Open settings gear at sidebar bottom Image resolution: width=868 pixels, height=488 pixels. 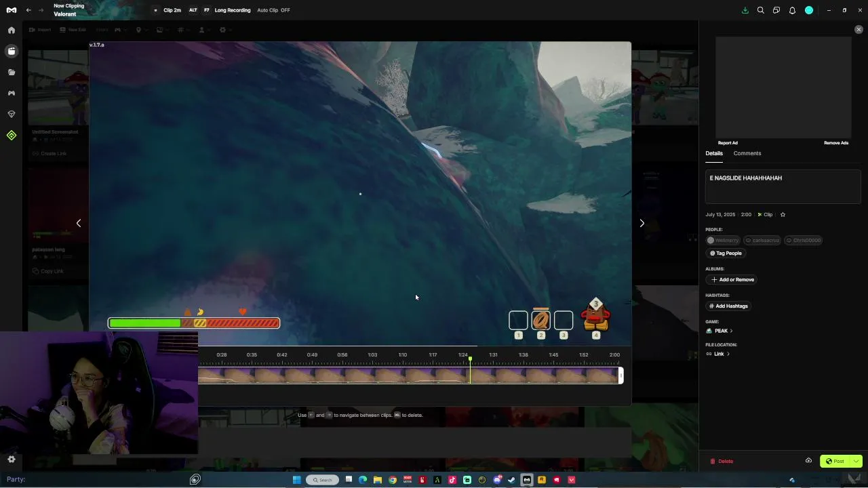tap(12, 460)
